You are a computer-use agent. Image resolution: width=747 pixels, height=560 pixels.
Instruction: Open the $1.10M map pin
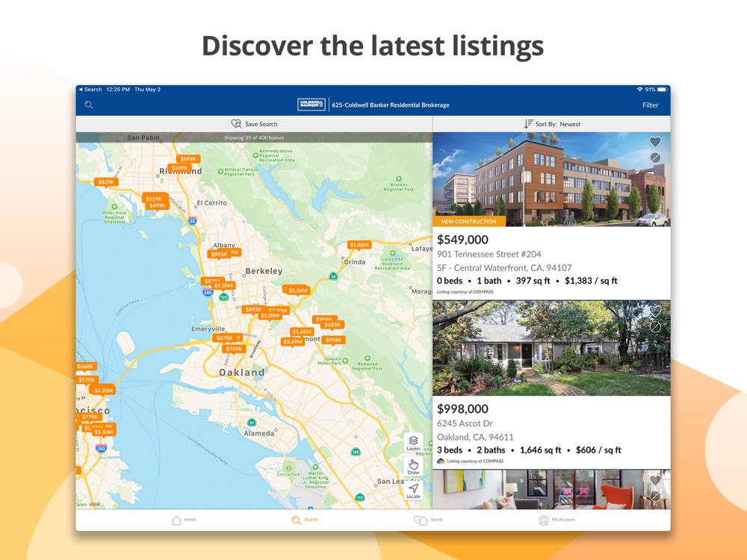104,432
